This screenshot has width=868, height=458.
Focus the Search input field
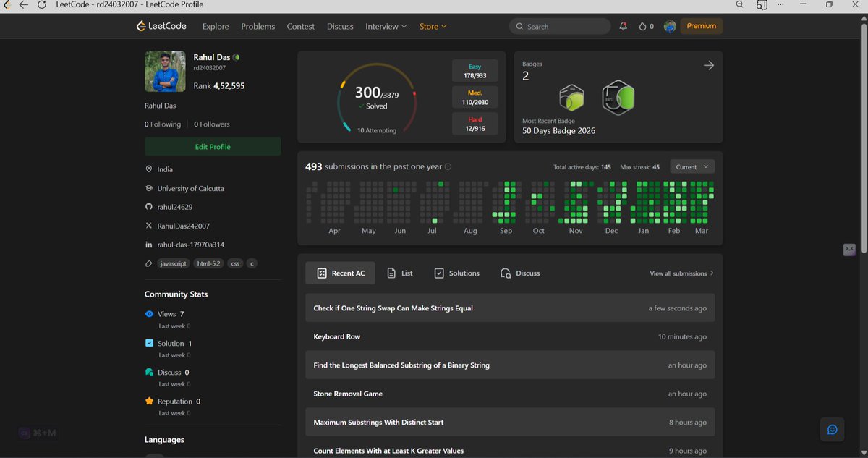point(560,26)
